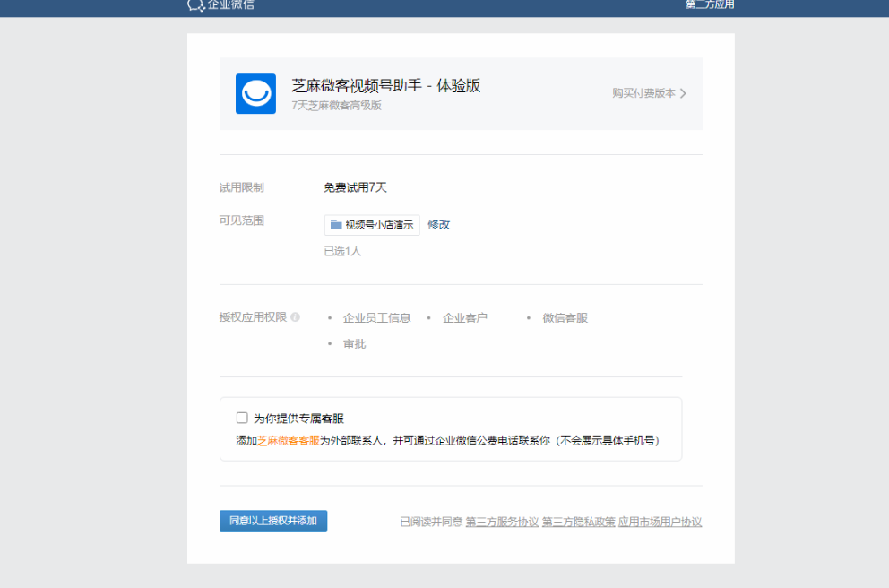Click the 7天芝麻微客高级版 subtitle

tap(337, 106)
